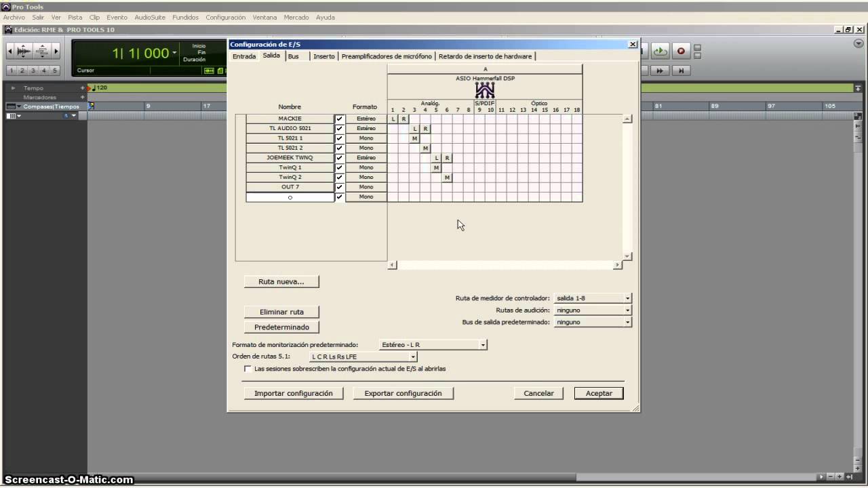This screenshot has width=868, height=488.
Task: Toggle the TL 5021 1 path checkbox
Action: click(340, 138)
